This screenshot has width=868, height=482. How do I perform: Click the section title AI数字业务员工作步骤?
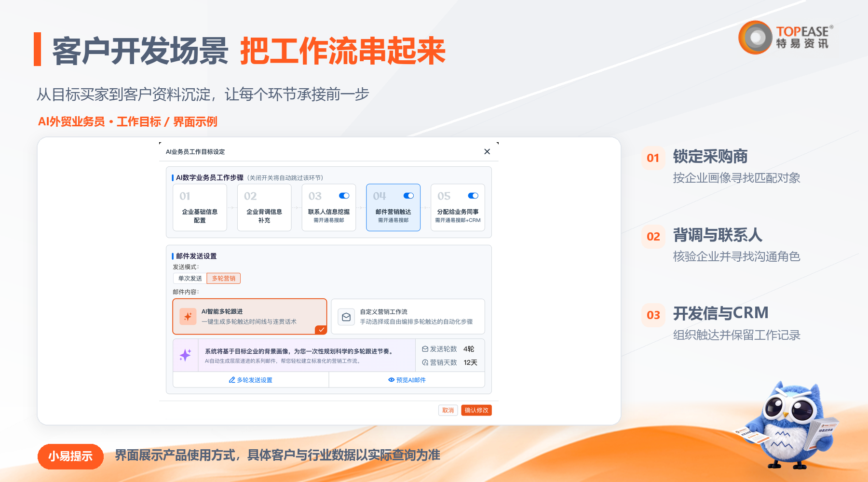210,177
